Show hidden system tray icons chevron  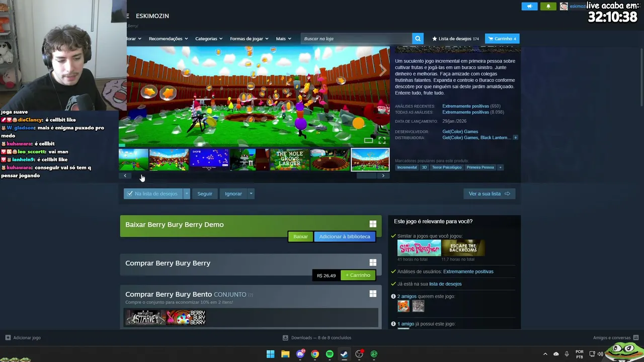point(545,354)
